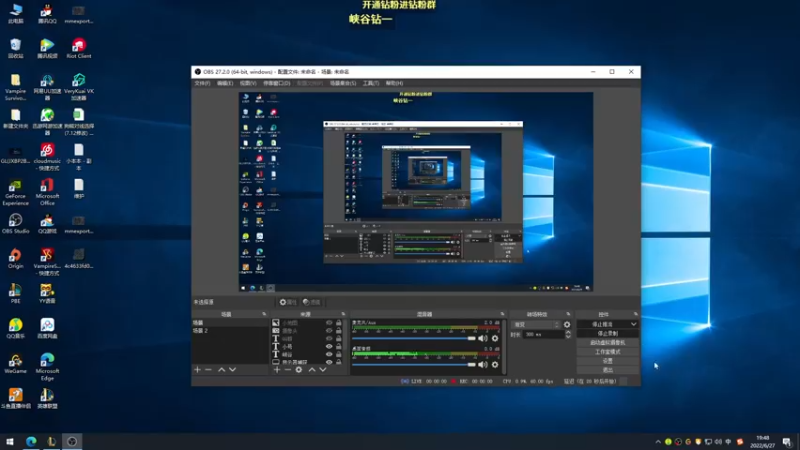The width and height of the screenshot is (800, 450).
Task: Open the 场景集合(S) menu
Action: (343, 83)
